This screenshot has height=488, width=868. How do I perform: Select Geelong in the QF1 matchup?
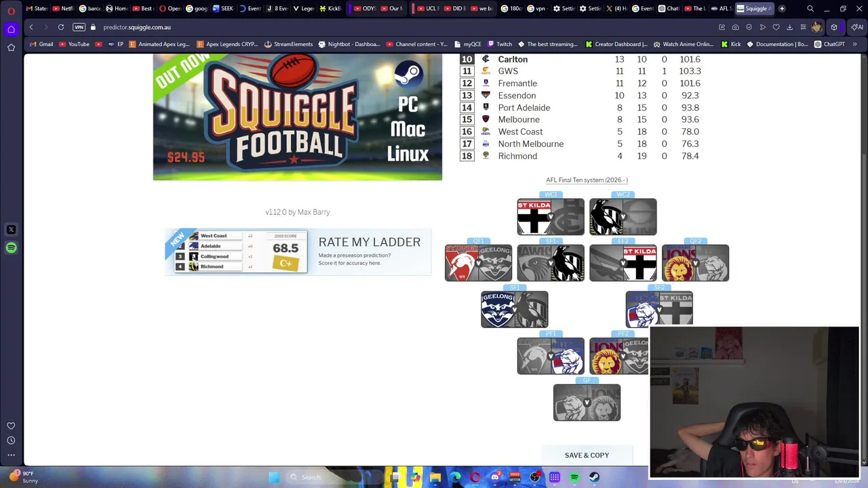click(495, 263)
